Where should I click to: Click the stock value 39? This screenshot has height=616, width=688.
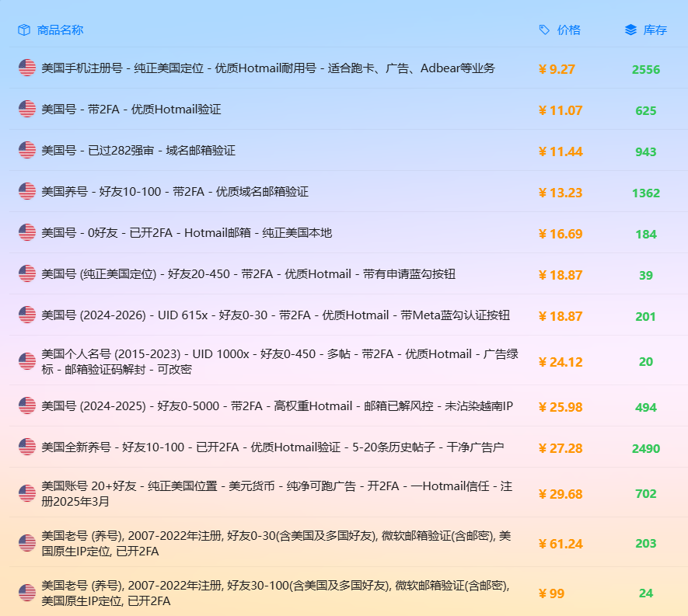click(646, 276)
